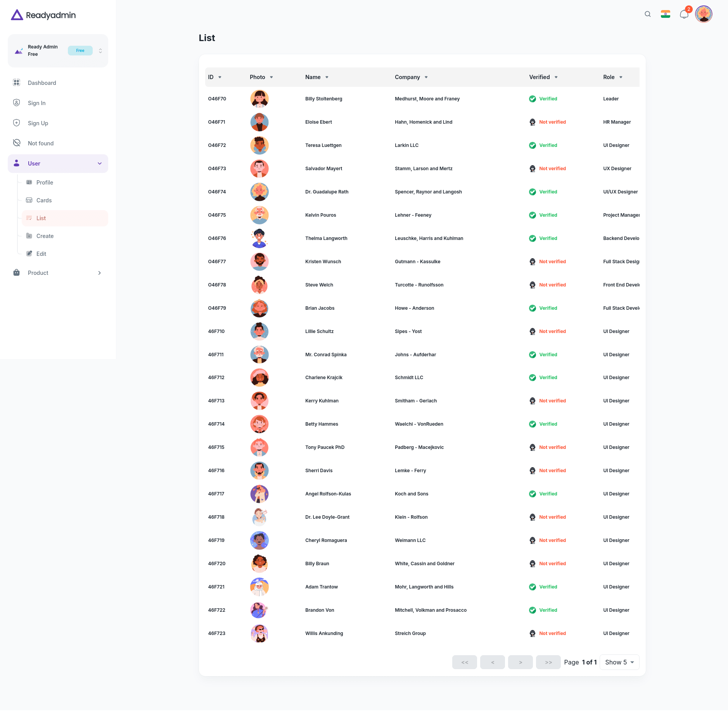Toggle the Verified check icon for Billy Stoltenberg
This screenshot has height=711, width=728.
coord(532,98)
